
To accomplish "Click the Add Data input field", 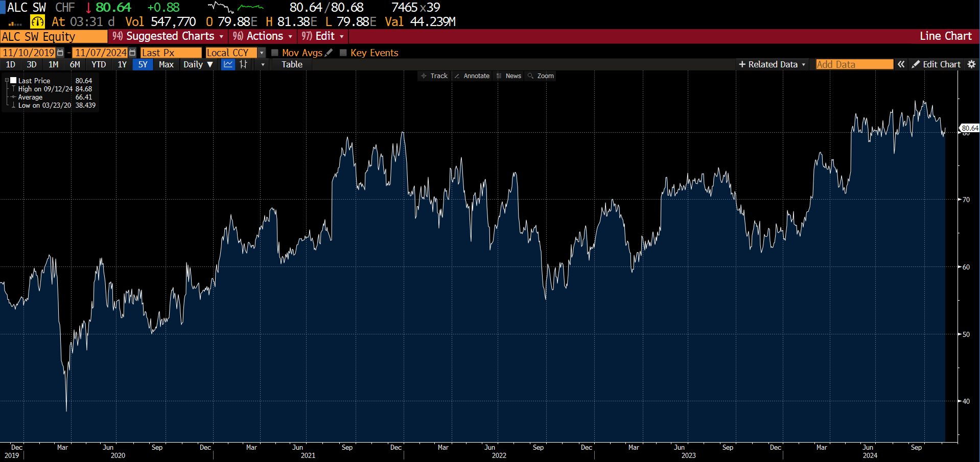I will 854,64.
